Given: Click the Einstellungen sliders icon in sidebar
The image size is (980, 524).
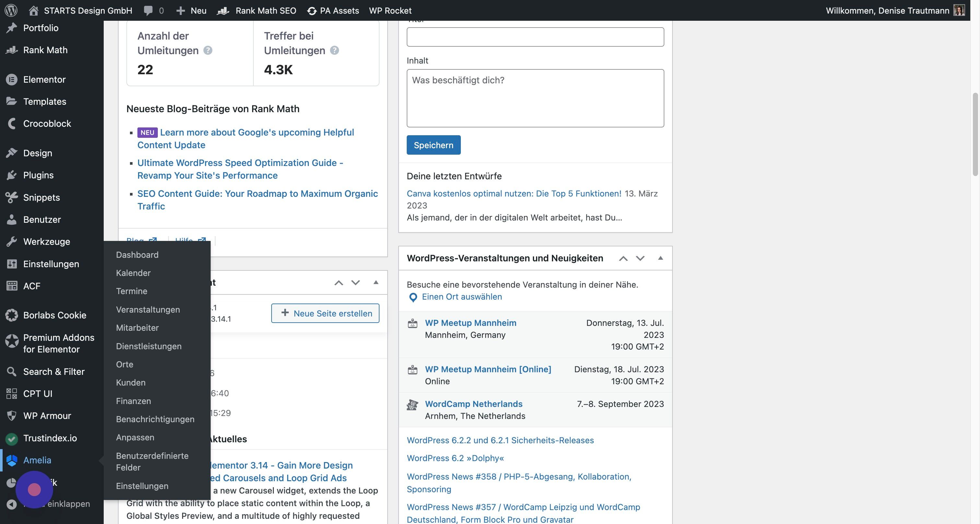Looking at the screenshot, I should pyautogui.click(x=12, y=264).
